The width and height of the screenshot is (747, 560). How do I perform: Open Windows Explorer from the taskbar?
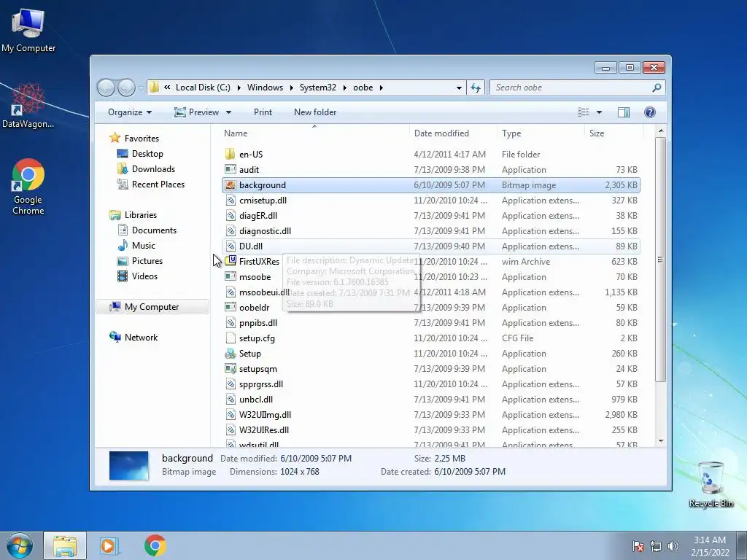[x=65, y=545]
